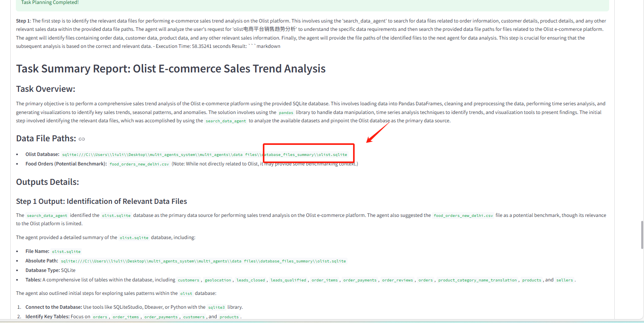Click 'products' in the Tables bullet

pos(532,280)
